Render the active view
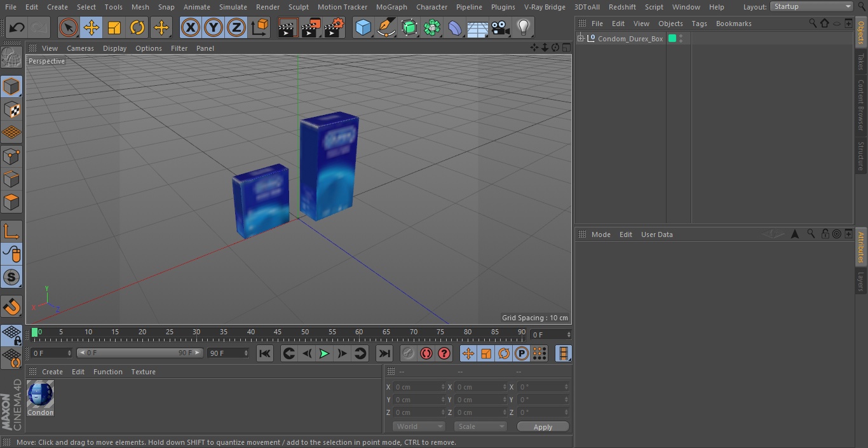The image size is (868, 448). [x=288, y=27]
